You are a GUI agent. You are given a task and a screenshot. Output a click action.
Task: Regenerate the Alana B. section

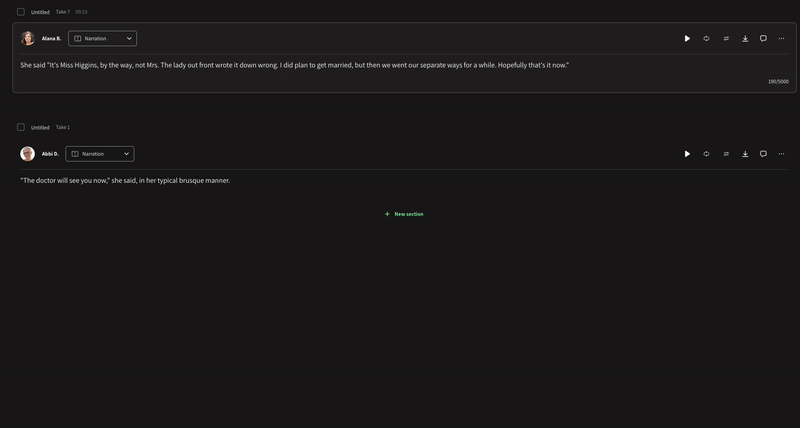(x=706, y=39)
